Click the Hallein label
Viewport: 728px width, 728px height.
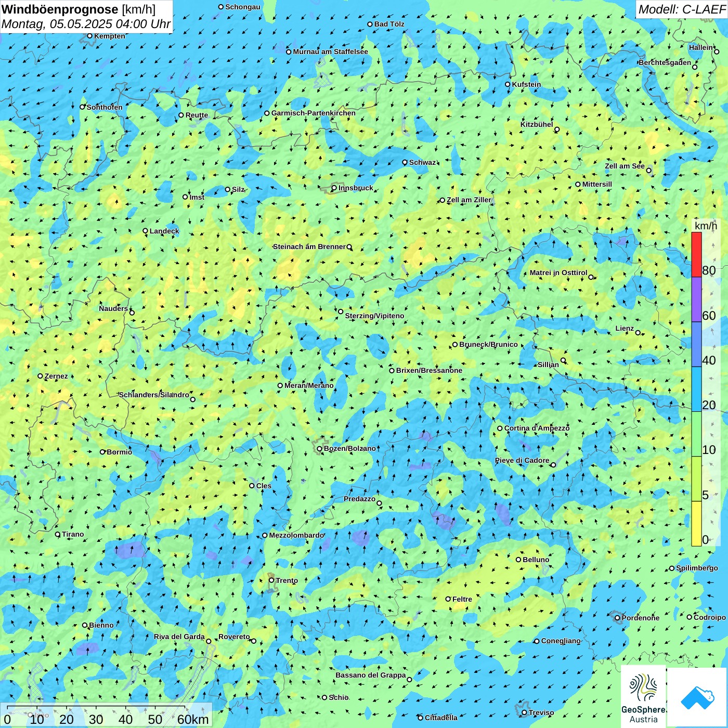[701, 47]
